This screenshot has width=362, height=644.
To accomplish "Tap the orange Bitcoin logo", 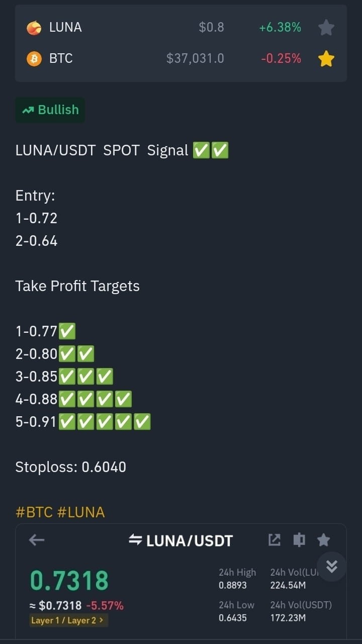I will pos(34,59).
